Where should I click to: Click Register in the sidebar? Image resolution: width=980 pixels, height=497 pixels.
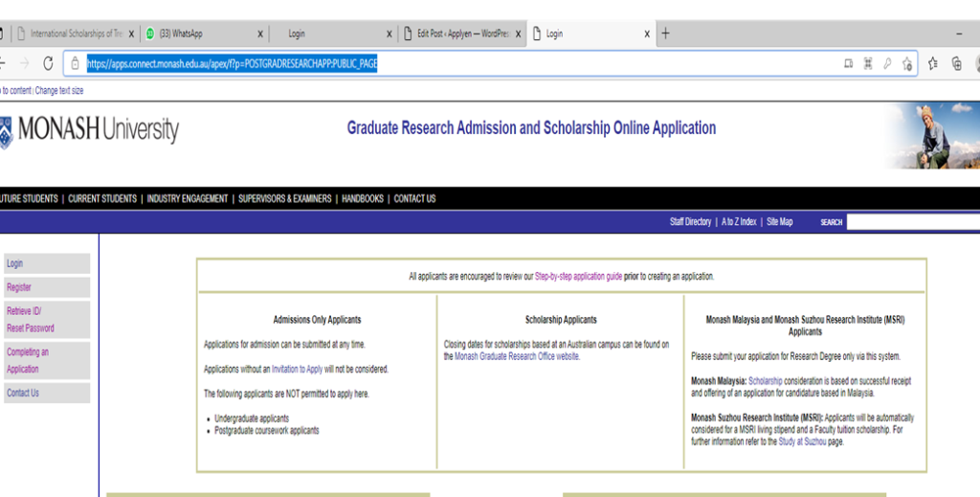[47, 287]
